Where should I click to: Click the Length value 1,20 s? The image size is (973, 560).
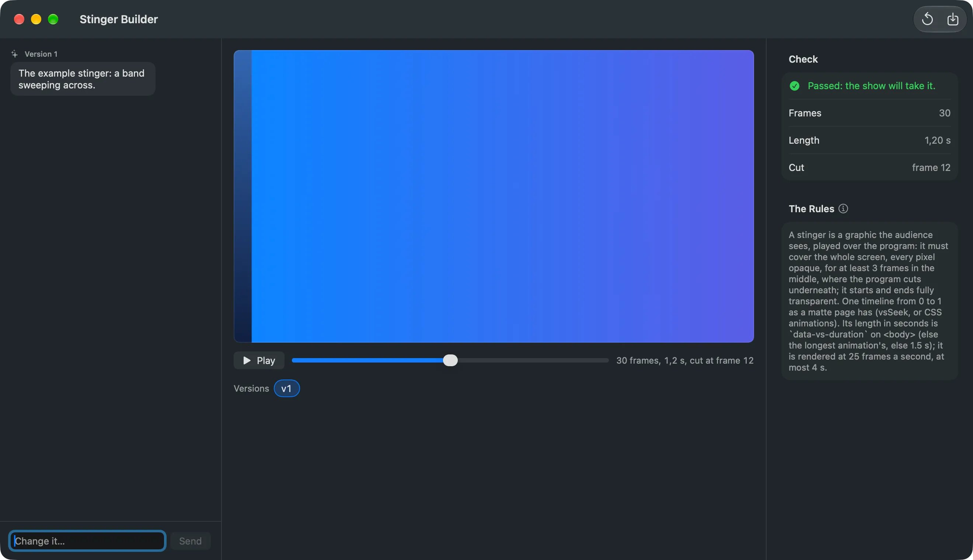tap(937, 140)
